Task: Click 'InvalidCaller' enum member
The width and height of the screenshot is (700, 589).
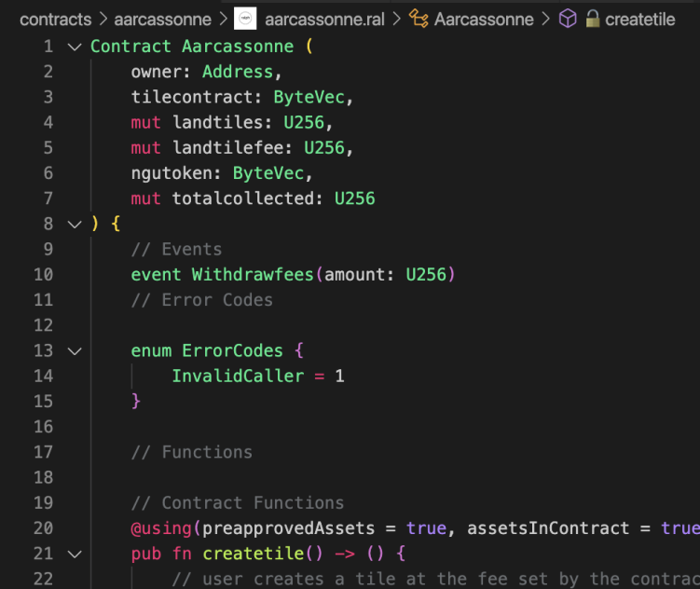Action: pos(238,377)
